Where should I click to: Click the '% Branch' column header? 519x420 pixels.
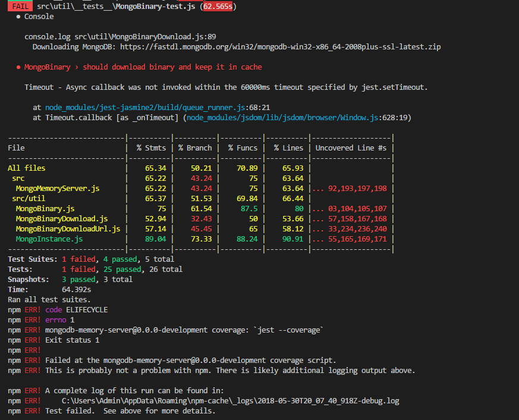tap(195, 148)
